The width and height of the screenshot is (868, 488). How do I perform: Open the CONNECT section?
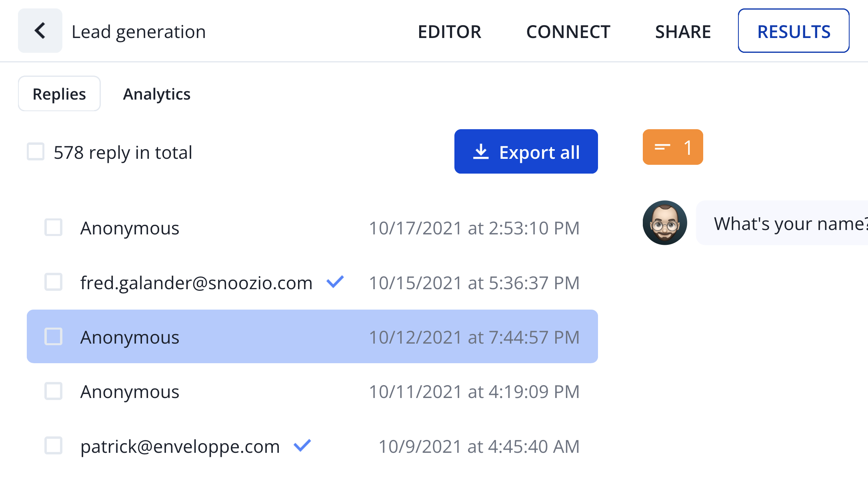568,32
